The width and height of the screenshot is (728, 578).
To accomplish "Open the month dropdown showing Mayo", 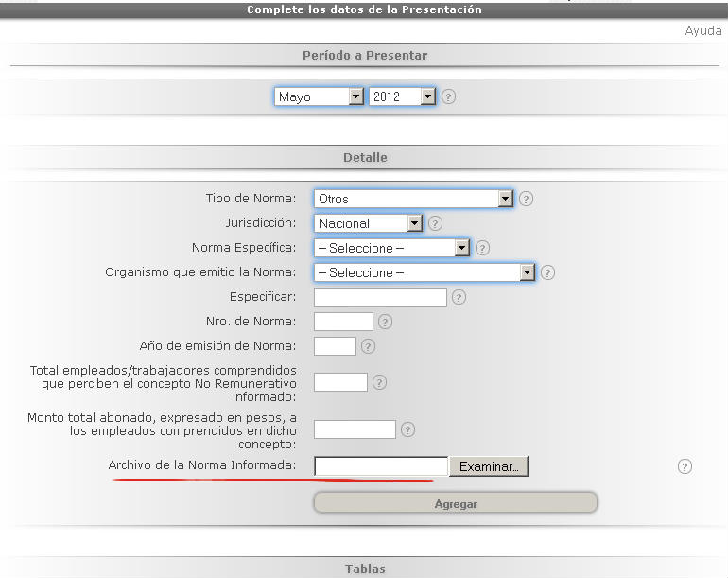I will 319,96.
